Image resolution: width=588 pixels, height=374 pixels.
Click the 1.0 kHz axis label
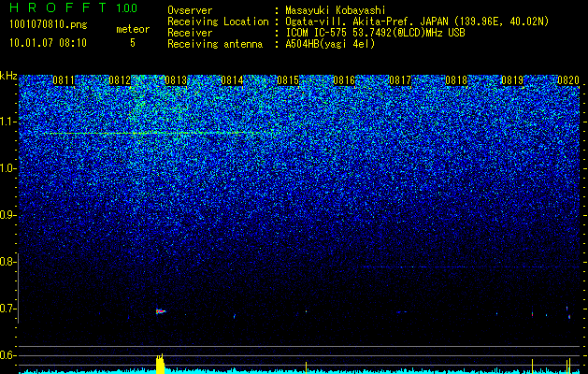7,168
